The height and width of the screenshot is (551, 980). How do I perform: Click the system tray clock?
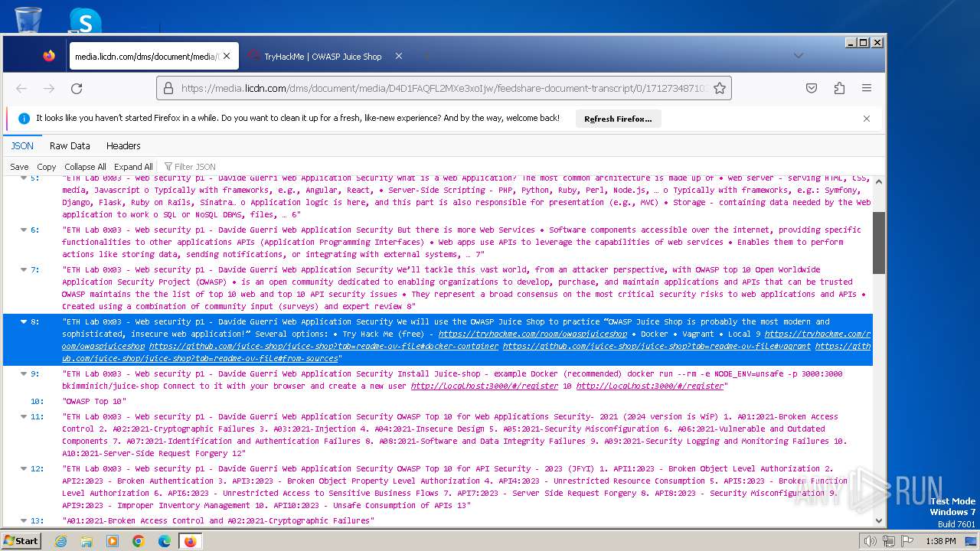(940, 541)
